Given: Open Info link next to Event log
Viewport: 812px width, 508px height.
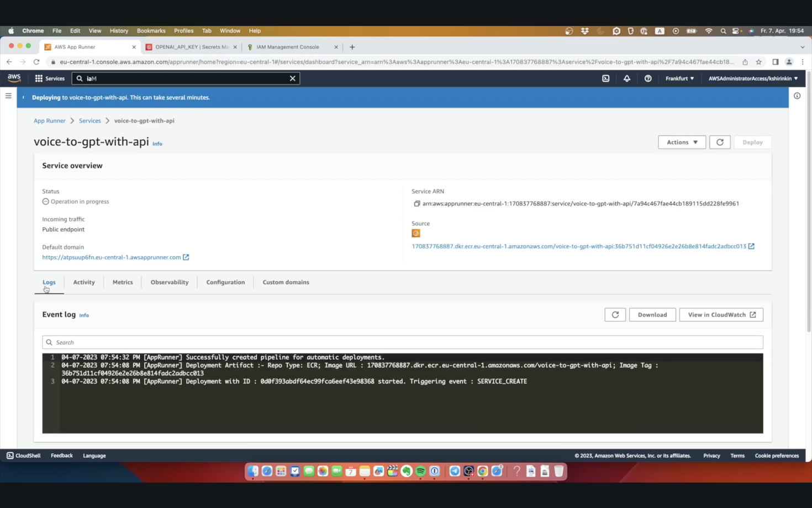Looking at the screenshot, I should 84,315.
